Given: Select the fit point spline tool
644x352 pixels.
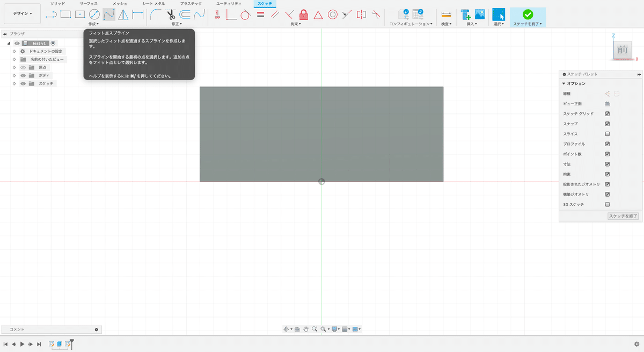Looking at the screenshot, I should click(x=109, y=15).
